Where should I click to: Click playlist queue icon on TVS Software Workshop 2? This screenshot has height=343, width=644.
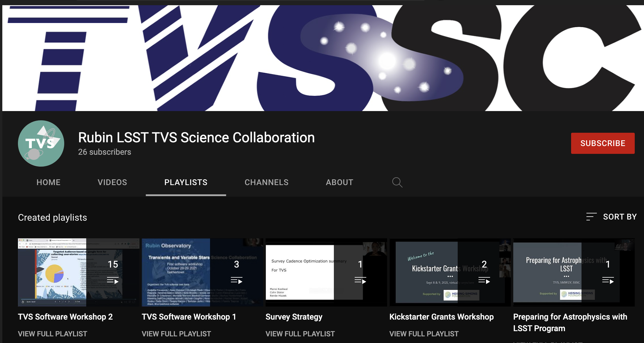113,281
